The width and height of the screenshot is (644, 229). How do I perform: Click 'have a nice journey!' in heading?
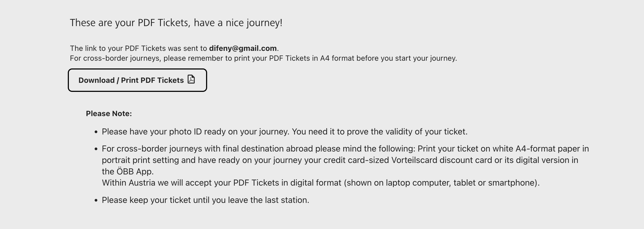(238, 23)
